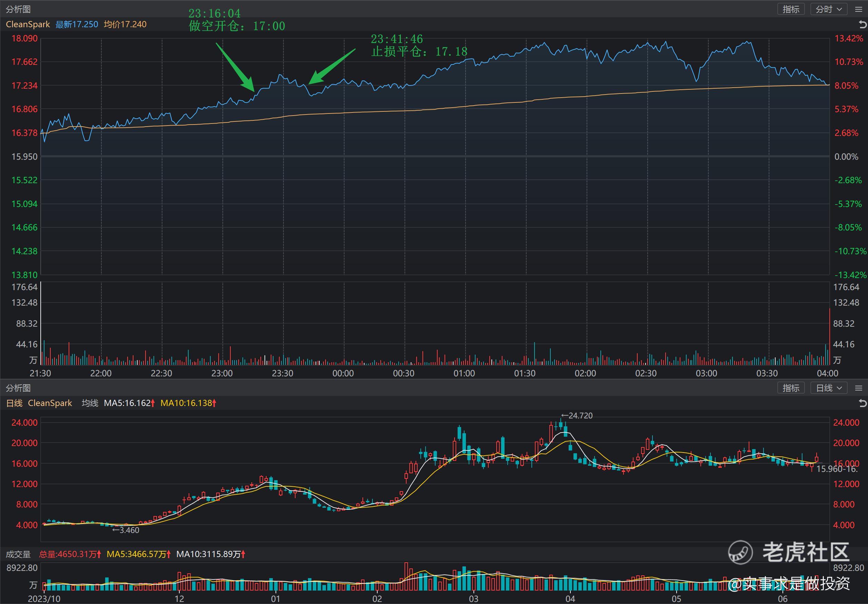
Task: Click the 均线 moving average label
Action: coord(90,403)
